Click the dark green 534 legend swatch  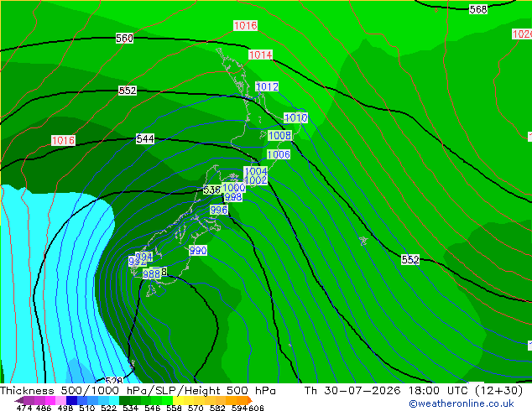(124, 400)
